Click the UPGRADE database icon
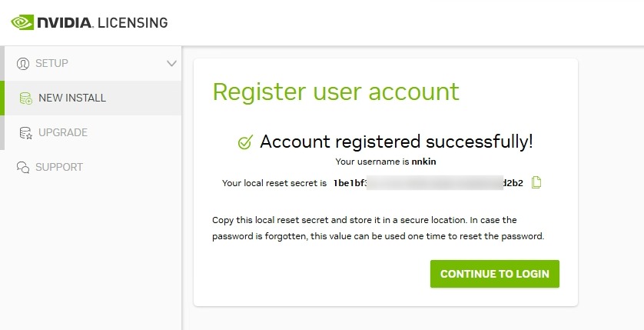 tap(25, 133)
